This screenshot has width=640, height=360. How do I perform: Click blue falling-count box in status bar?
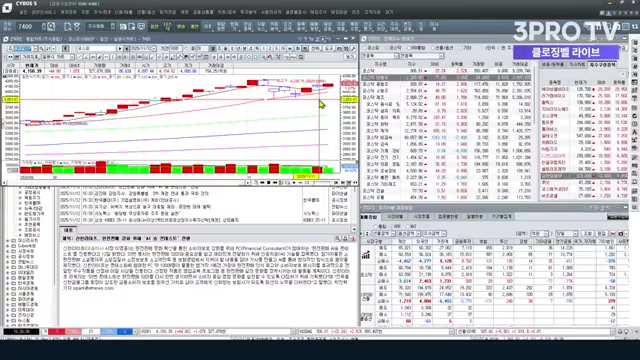124,332
